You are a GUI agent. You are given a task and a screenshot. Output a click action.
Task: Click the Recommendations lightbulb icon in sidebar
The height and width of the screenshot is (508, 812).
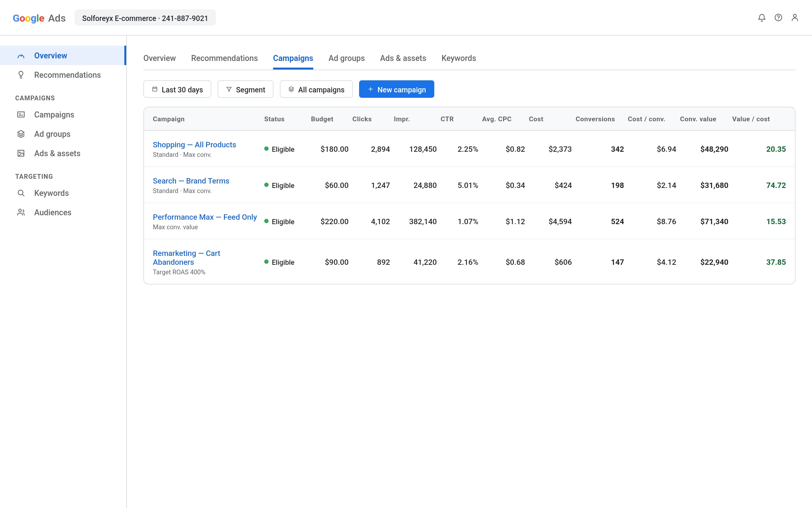21,75
